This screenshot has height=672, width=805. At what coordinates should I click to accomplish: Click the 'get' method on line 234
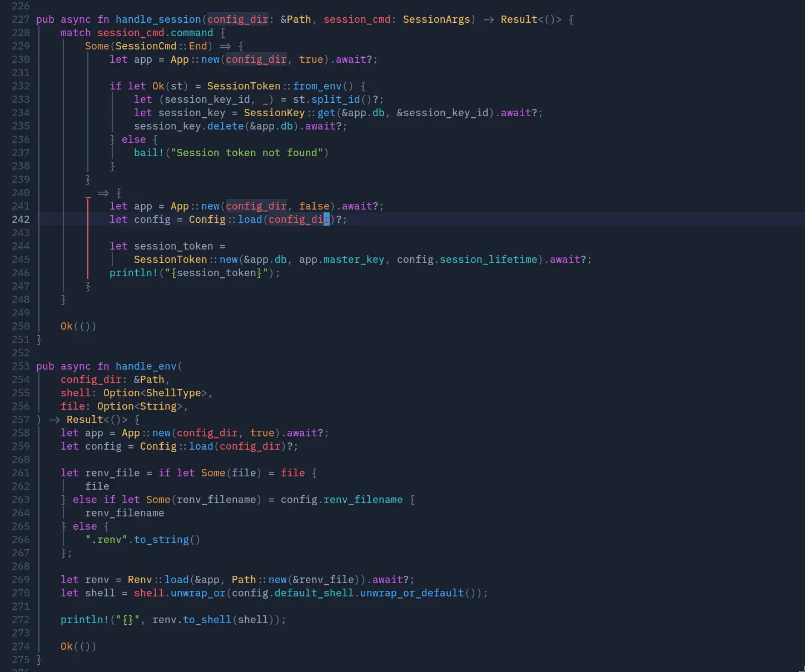pyautogui.click(x=326, y=113)
